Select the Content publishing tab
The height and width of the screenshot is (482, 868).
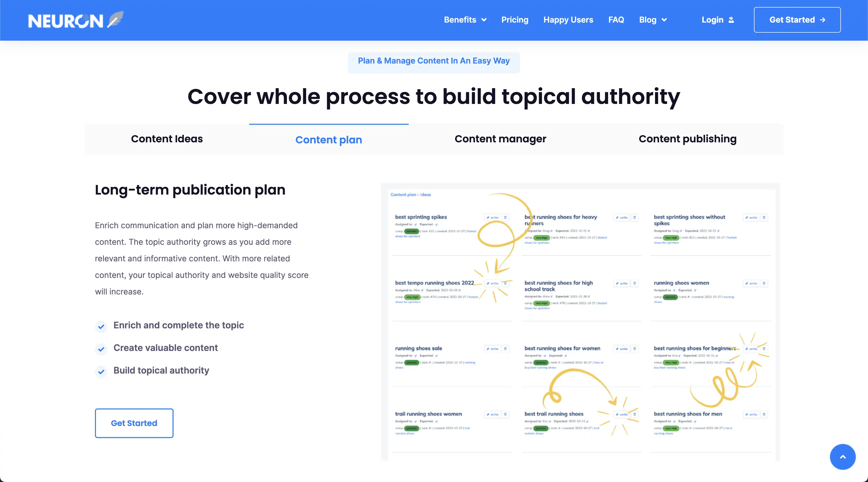687,139
